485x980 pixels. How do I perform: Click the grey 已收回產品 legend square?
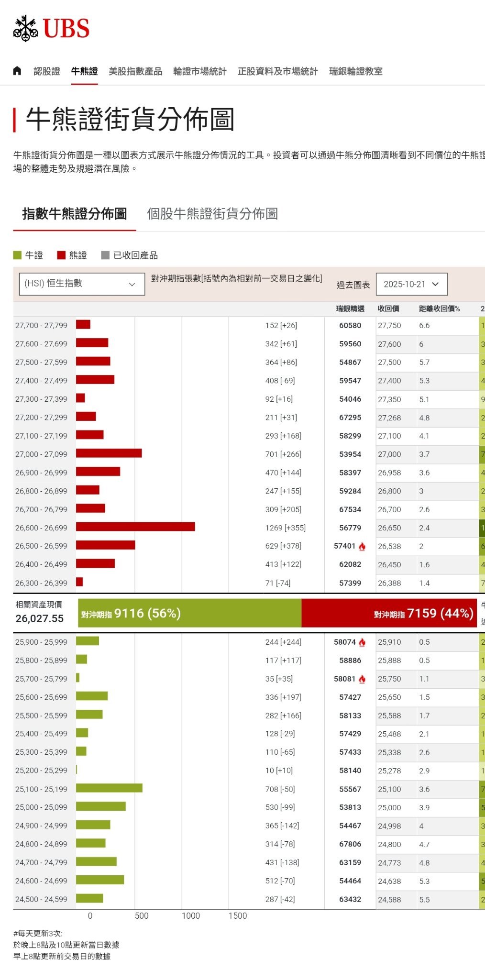click(x=106, y=255)
